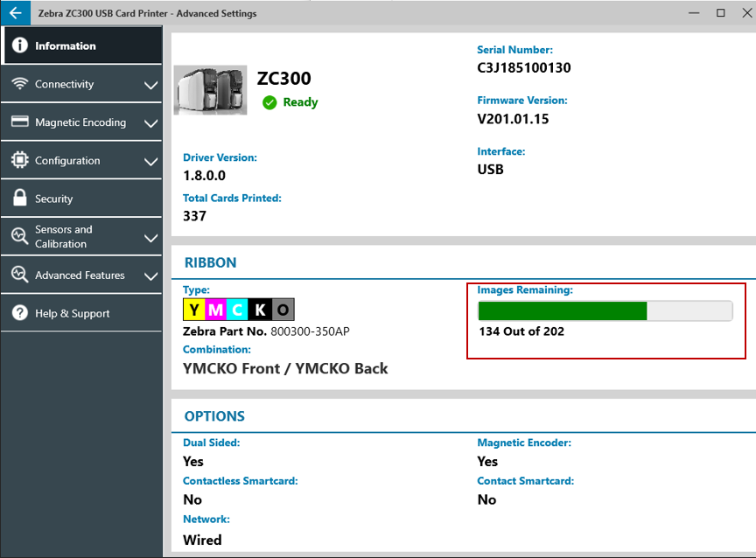Click the yellow Y ribbon swatch

click(194, 310)
